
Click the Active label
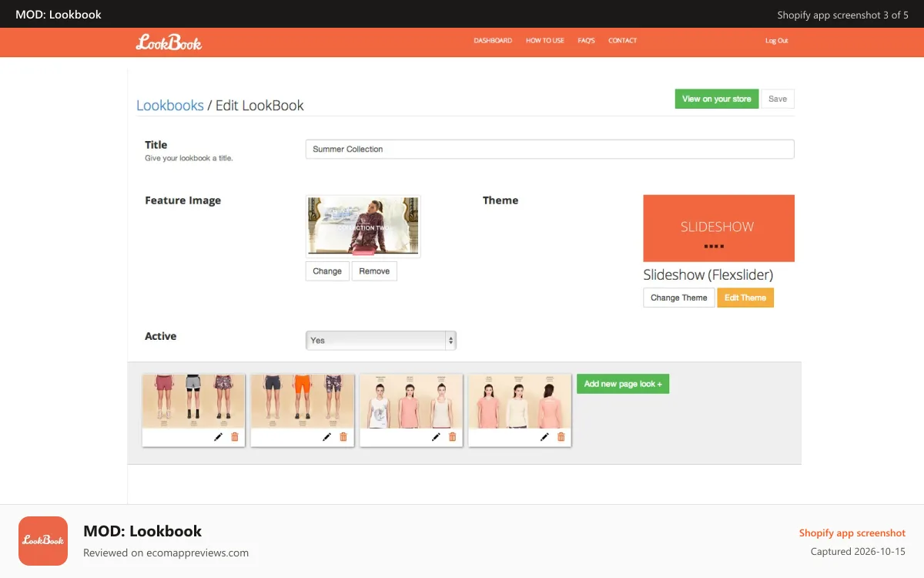pos(161,336)
